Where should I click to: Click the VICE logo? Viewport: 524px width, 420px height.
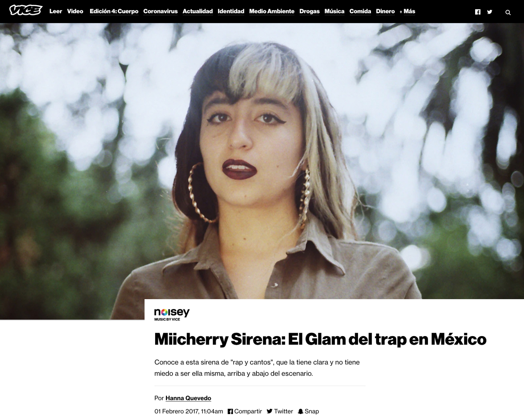(x=26, y=10)
